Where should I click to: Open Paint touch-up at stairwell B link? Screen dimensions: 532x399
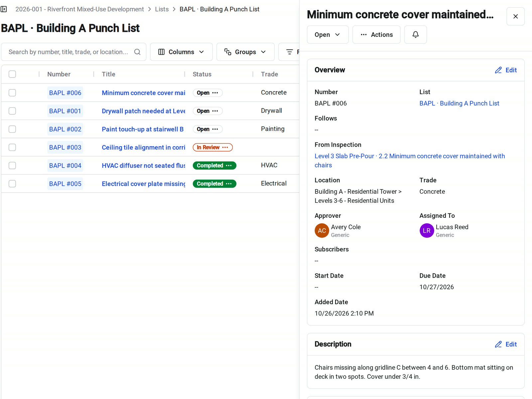[x=143, y=129]
